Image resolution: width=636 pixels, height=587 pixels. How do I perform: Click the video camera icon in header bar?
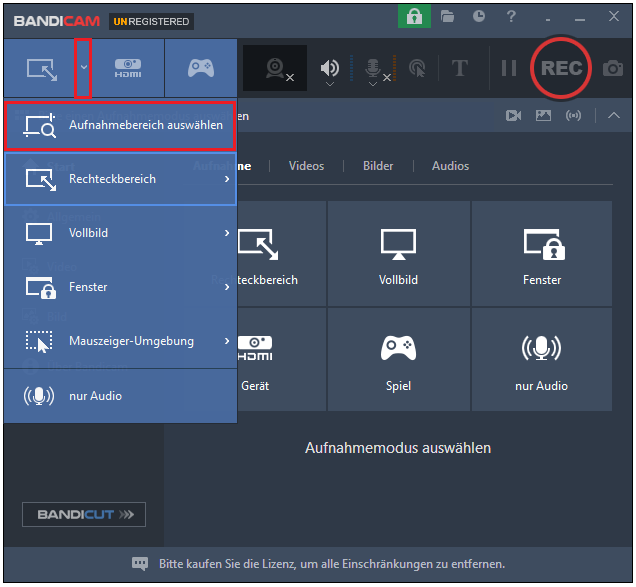pos(513,116)
